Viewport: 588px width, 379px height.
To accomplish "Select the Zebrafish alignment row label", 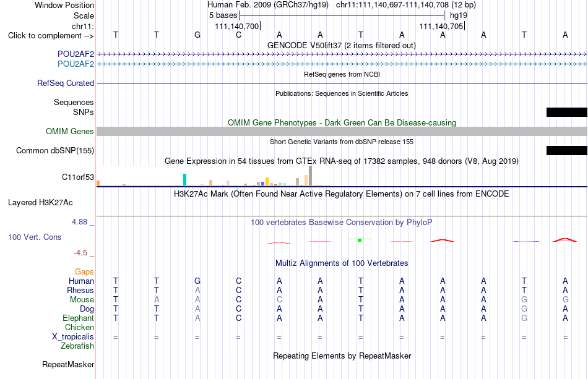I will click(x=77, y=346).
